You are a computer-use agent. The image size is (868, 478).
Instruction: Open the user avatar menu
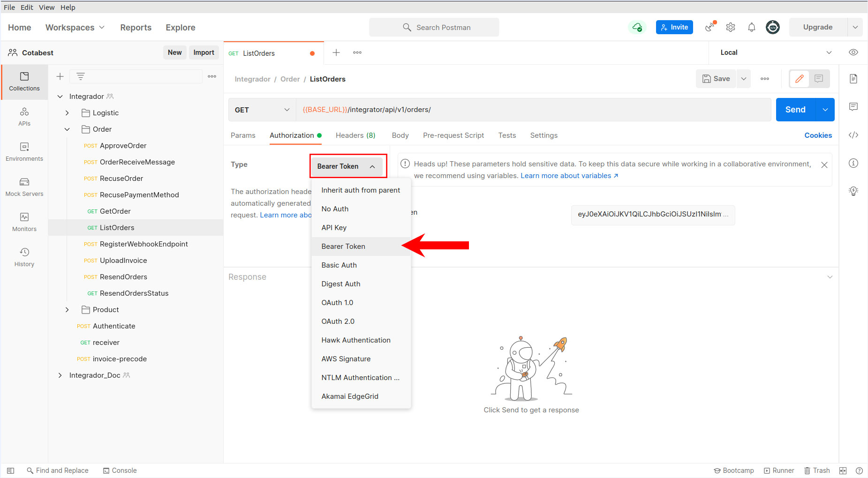773,27
